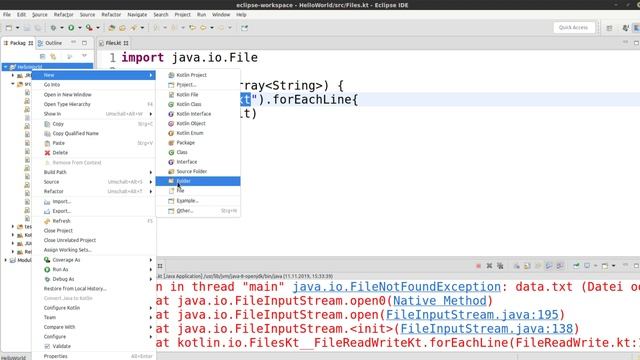Click Collapse All icon in Package Explorer

pyautogui.click(x=42, y=56)
